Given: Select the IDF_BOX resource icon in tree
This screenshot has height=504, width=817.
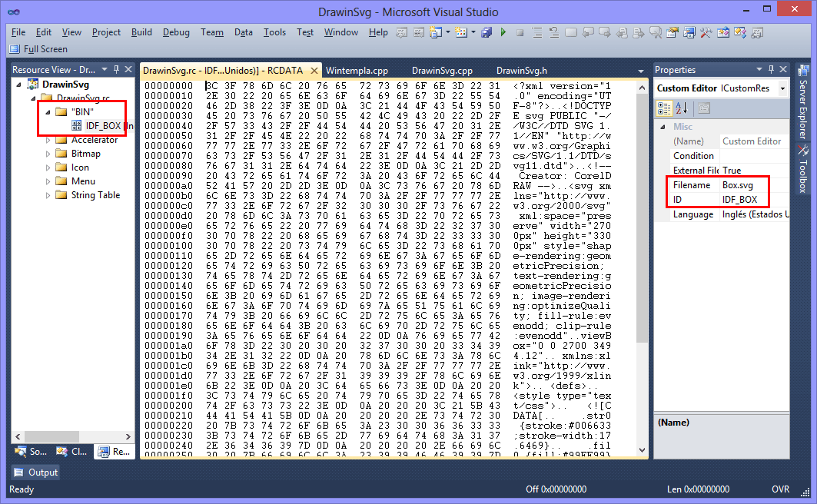Looking at the screenshot, I should (x=77, y=125).
